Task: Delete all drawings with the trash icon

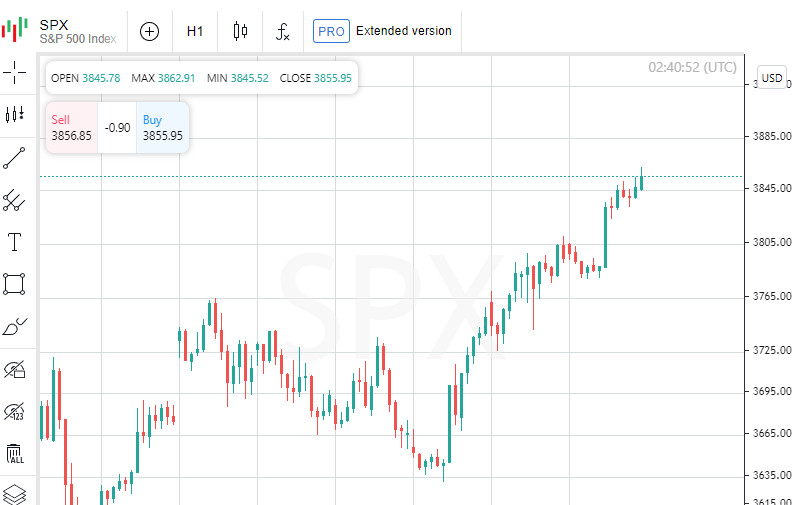Action: [x=14, y=454]
